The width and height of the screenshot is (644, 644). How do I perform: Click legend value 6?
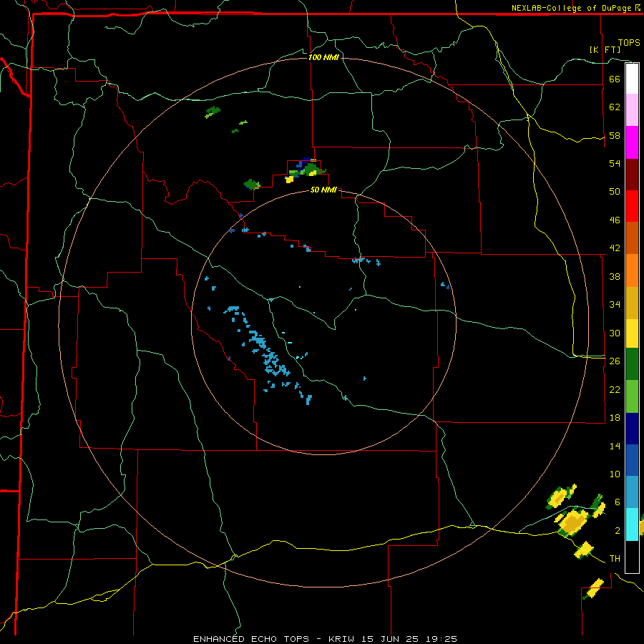tap(617, 502)
